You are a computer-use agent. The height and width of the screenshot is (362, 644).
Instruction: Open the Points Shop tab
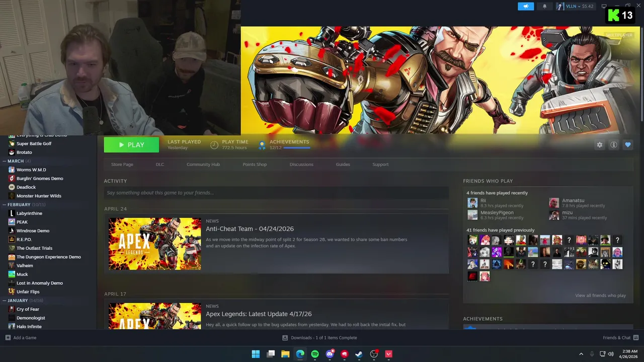pos(255,164)
